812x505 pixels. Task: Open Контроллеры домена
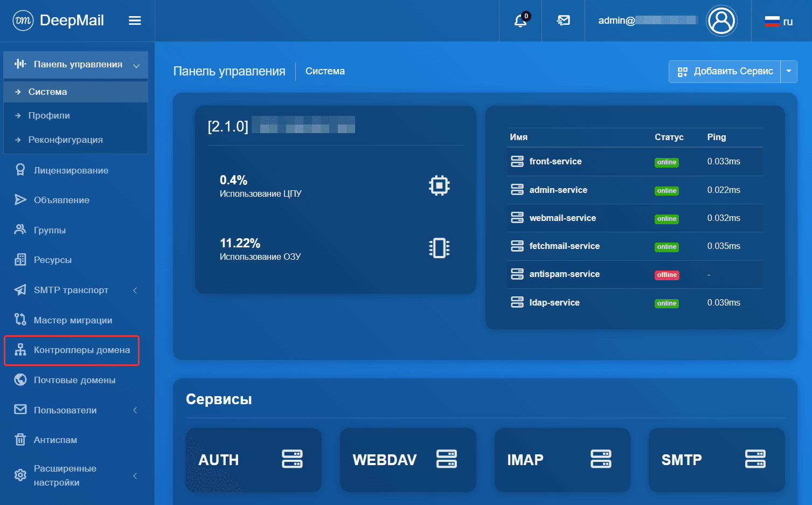tap(72, 350)
